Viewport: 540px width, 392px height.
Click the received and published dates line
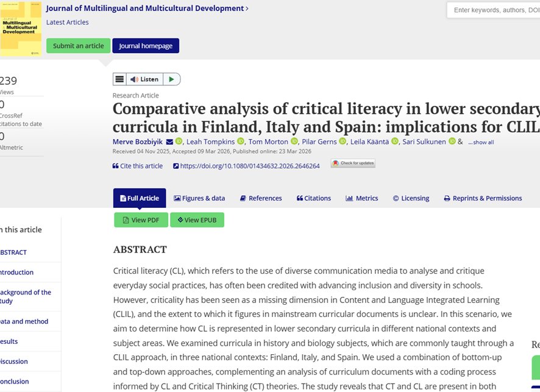click(x=212, y=151)
